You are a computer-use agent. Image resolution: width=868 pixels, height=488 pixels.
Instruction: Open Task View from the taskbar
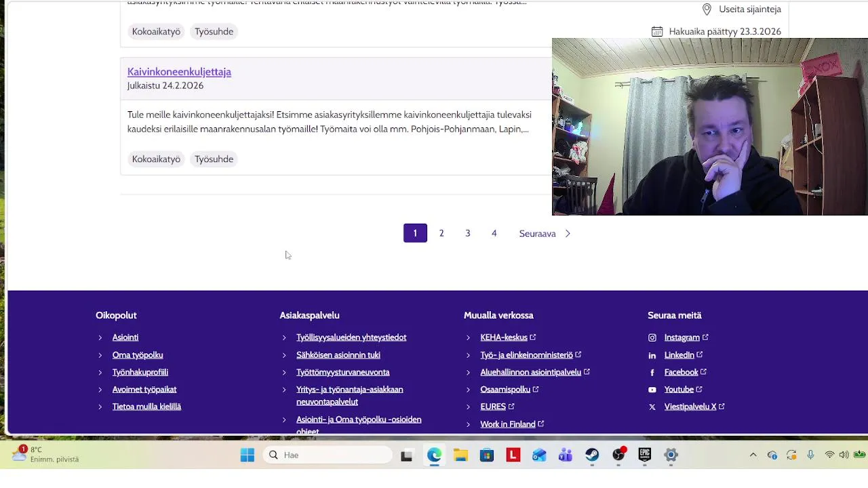pyautogui.click(x=407, y=455)
